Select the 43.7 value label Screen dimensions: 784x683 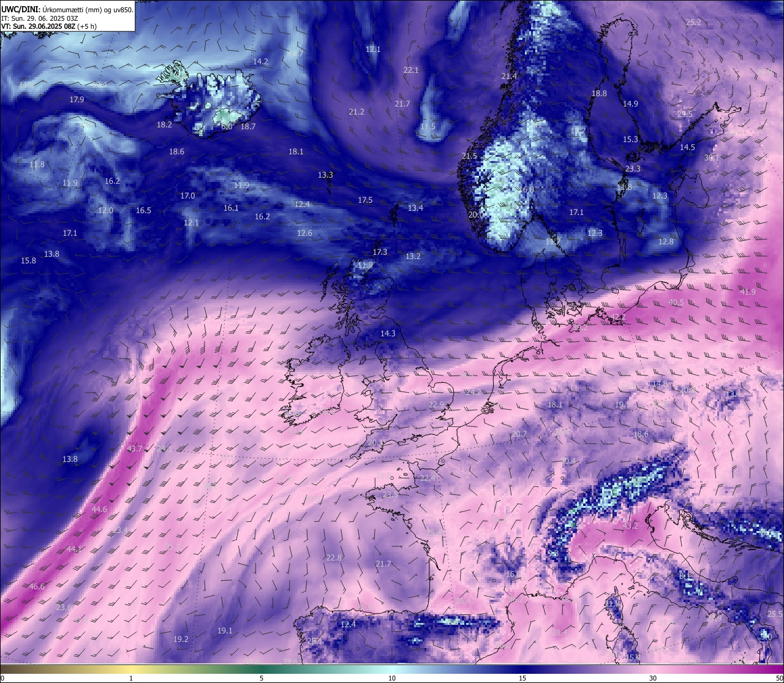134,449
